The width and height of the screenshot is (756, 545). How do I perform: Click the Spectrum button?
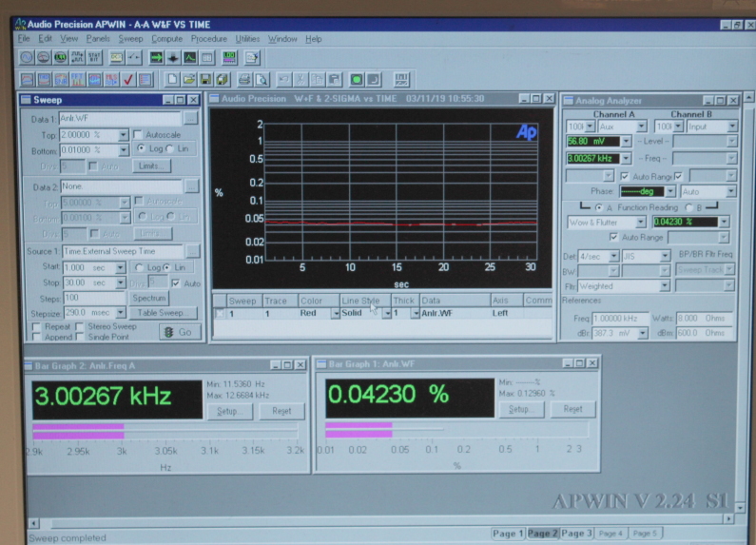point(149,298)
